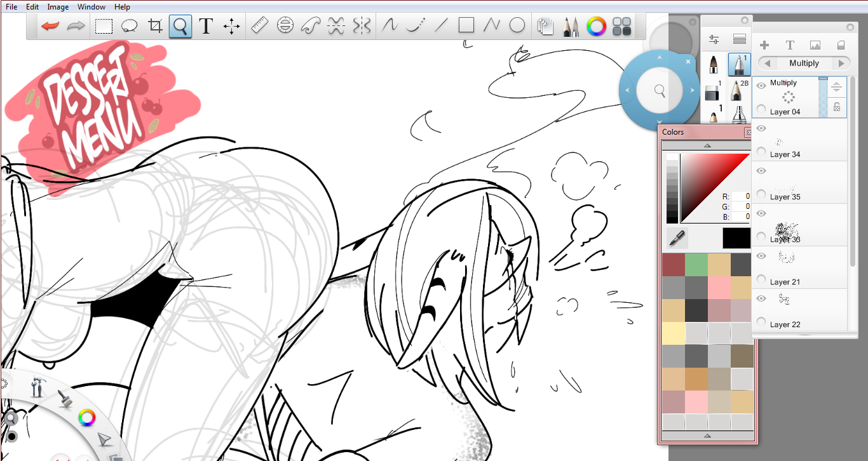Click the Layer 21 name label

click(x=785, y=282)
